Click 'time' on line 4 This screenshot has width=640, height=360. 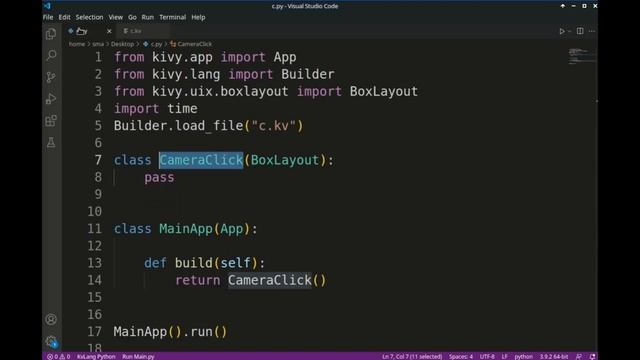coord(182,109)
